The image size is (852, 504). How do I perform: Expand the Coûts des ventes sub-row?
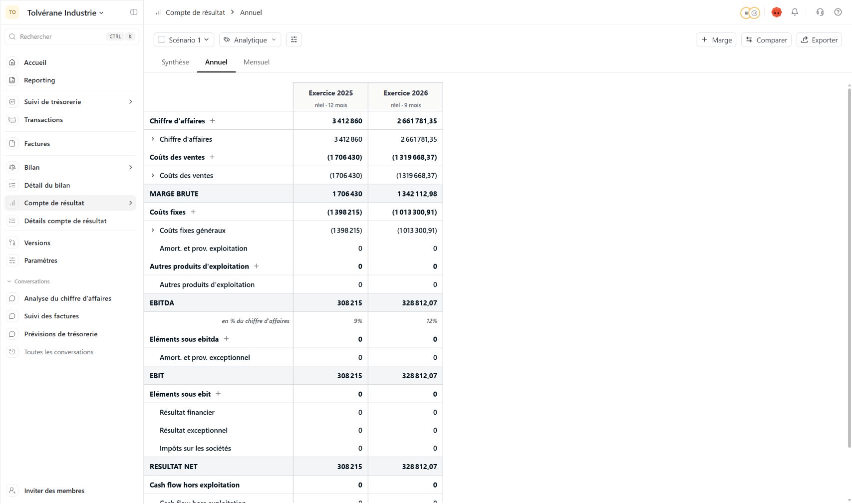153,176
